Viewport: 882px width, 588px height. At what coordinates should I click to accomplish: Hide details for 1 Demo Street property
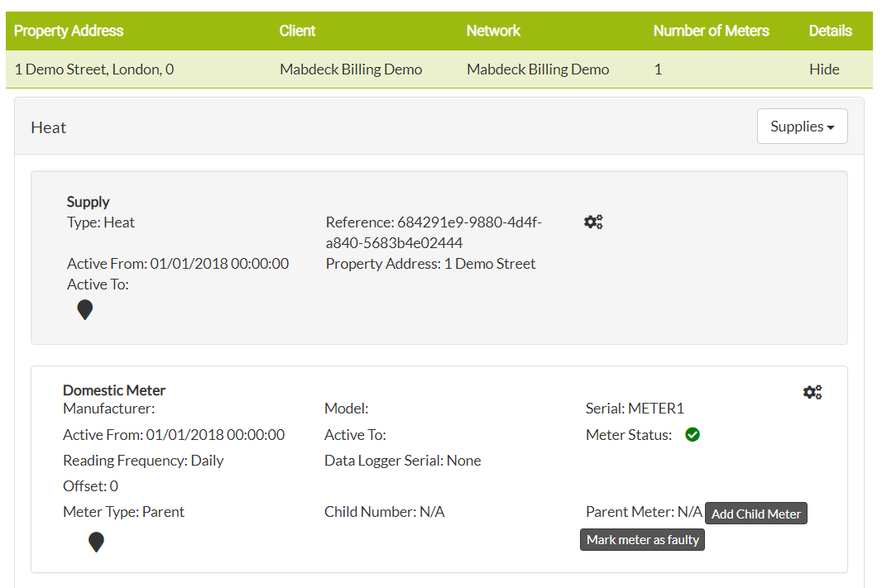pyautogui.click(x=824, y=69)
